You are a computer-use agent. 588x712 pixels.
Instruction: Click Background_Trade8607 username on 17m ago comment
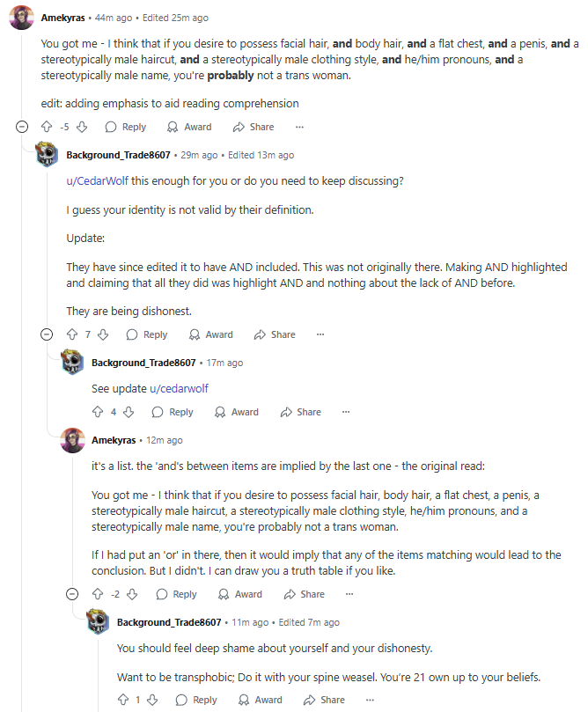tap(143, 363)
